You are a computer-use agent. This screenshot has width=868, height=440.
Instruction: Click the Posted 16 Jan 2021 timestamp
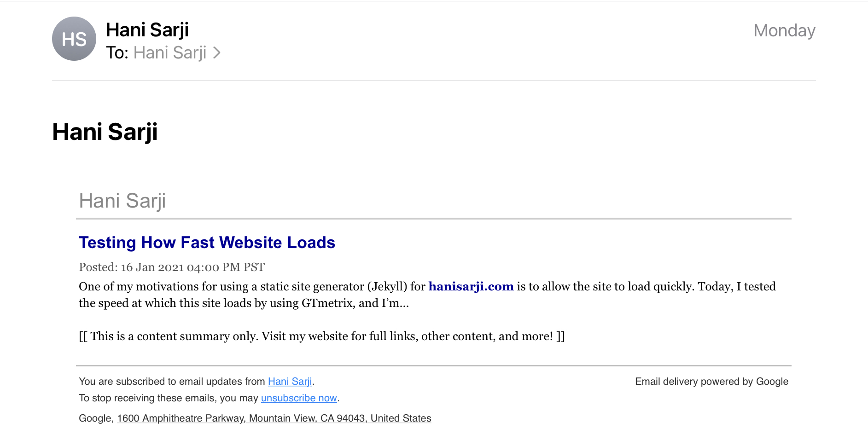click(x=172, y=267)
